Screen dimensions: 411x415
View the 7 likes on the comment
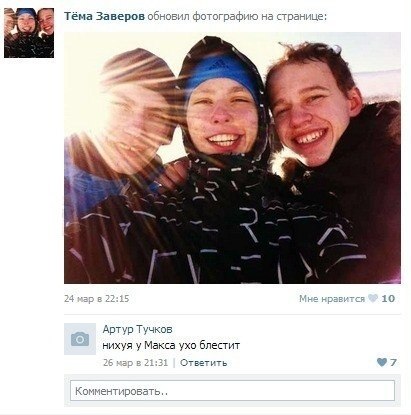pyautogui.click(x=393, y=362)
